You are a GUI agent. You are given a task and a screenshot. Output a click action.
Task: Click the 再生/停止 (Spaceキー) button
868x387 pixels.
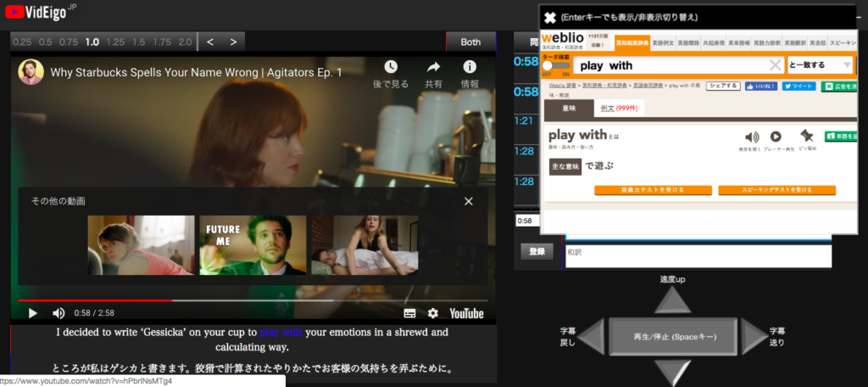click(x=673, y=337)
